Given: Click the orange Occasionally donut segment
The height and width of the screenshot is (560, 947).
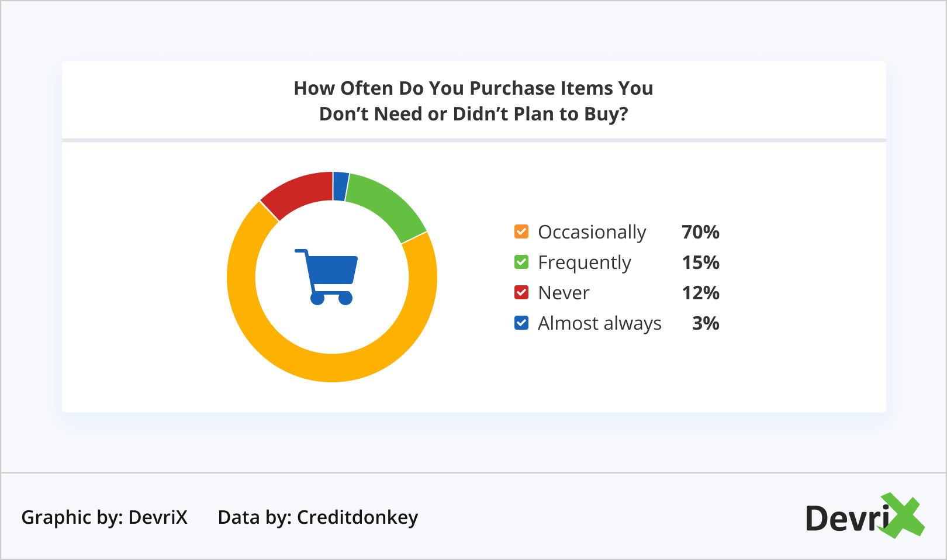Looking at the screenshot, I should tap(332, 368).
